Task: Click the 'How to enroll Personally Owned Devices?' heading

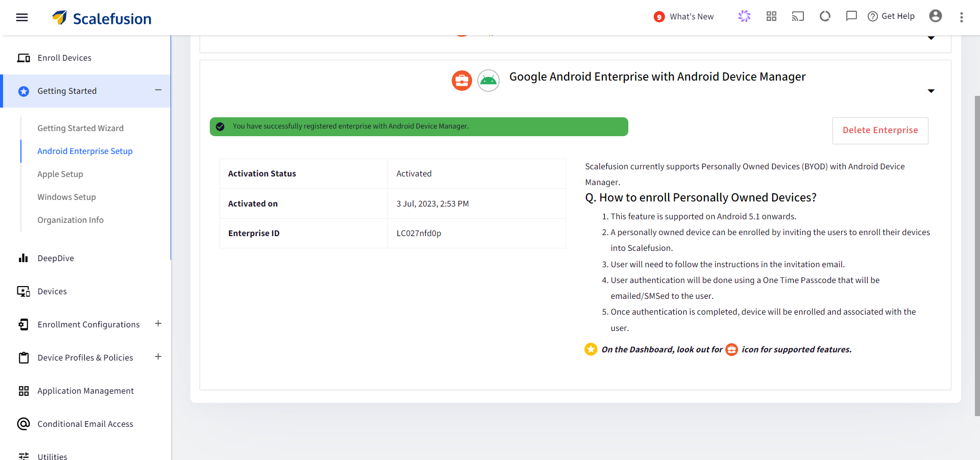Action: click(701, 198)
